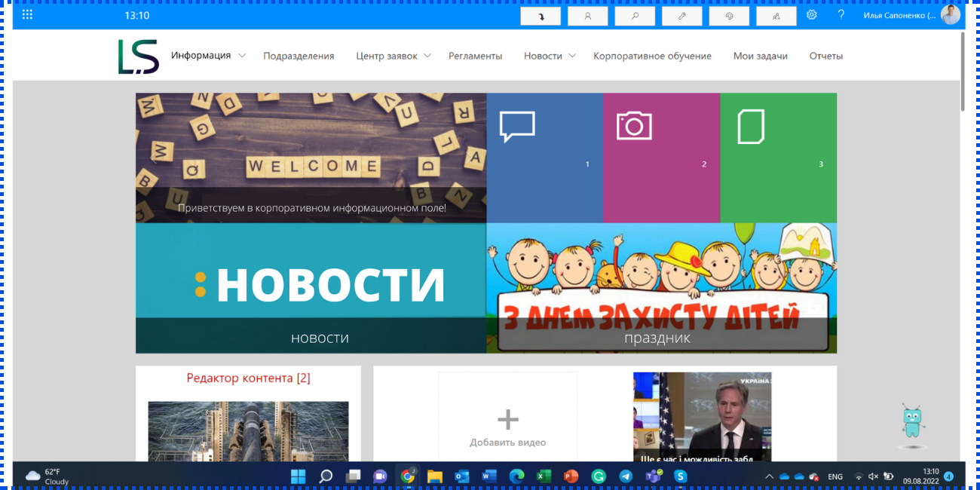Image resolution: width=980 pixels, height=490 pixels.
Task: Expand the Центр заявок dropdown chevron
Action: click(x=427, y=56)
